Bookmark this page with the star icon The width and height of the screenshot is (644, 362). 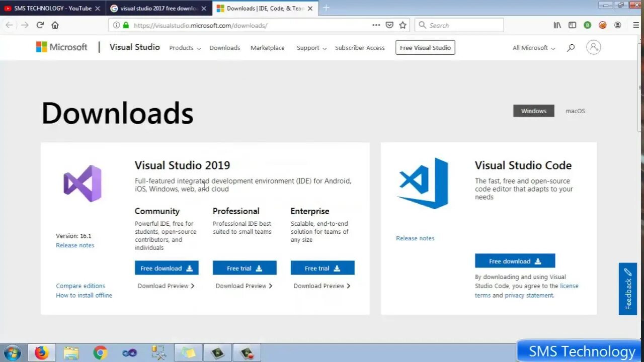403,25
